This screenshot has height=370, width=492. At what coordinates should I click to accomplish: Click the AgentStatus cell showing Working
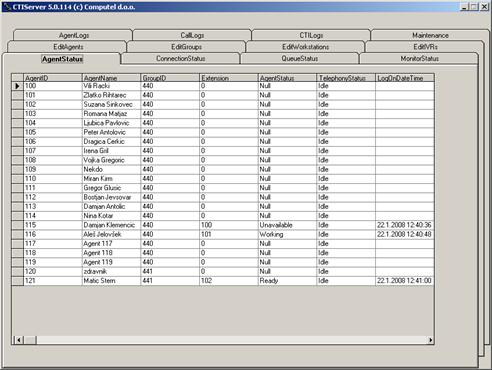click(287, 234)
